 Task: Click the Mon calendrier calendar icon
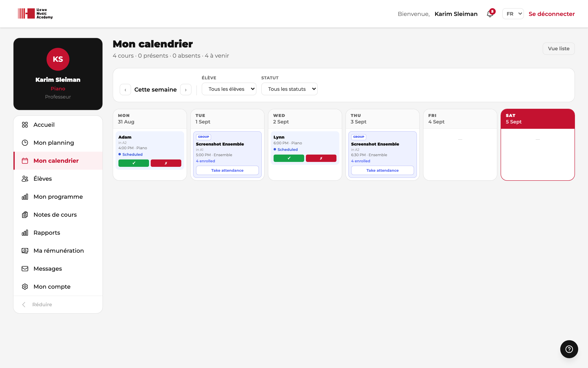pos(25,161)
